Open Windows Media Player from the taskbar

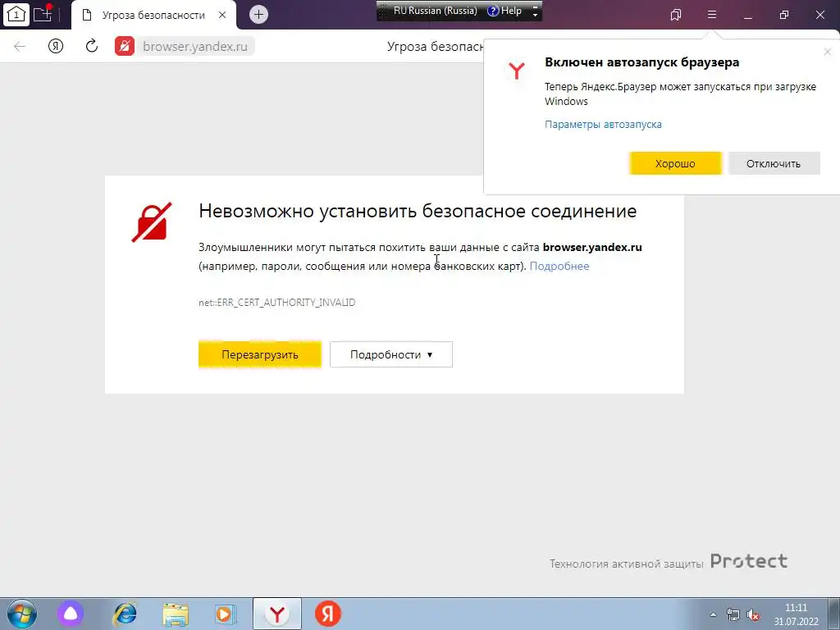coord(226,614)
